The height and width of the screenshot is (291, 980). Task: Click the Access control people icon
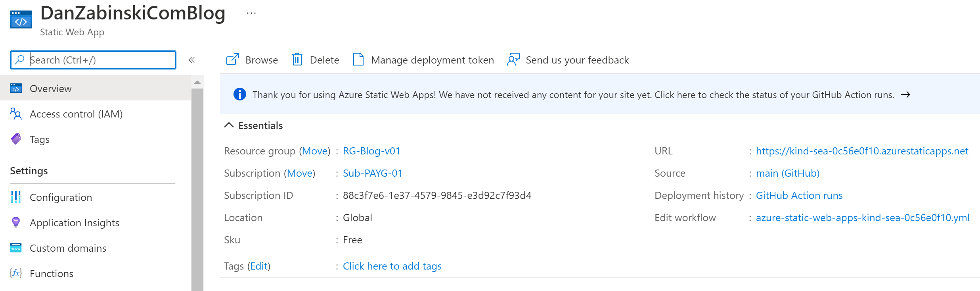click(16, 114)
